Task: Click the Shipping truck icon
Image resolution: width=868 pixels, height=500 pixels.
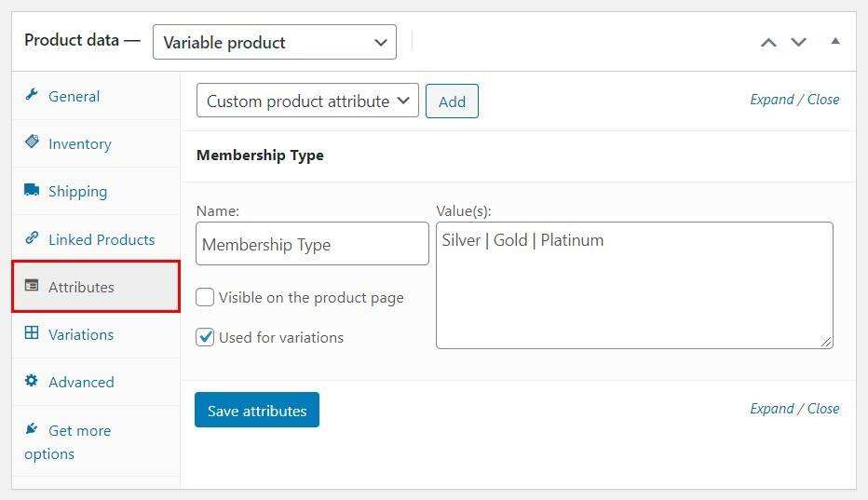Action: tap(32, 190)
